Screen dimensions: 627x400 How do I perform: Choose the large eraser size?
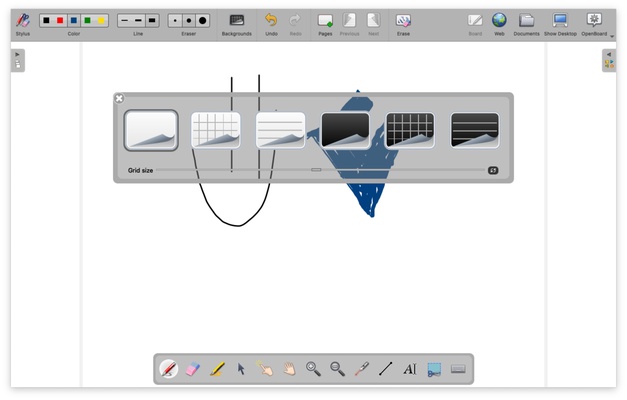(x=203, y=20)
